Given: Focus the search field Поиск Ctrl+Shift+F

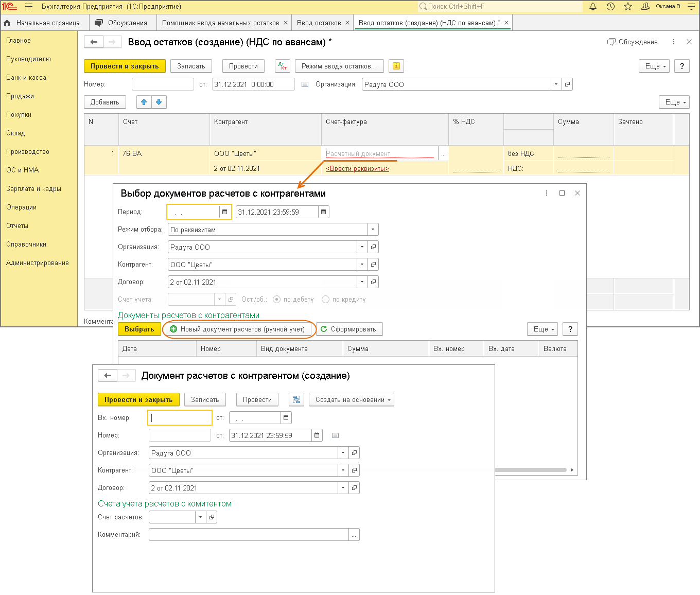Looking at the screenshot, I should pyautogui.click(x=500, y=7).
